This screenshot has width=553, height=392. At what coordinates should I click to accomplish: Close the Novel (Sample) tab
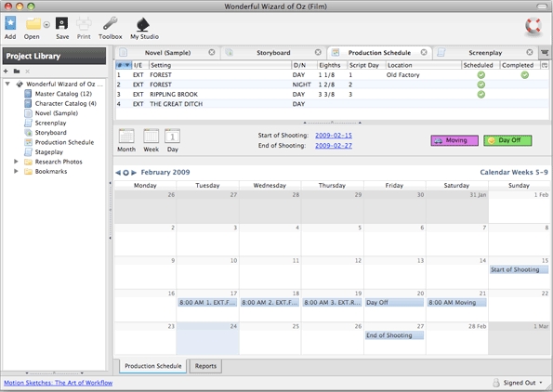[212, 52]
